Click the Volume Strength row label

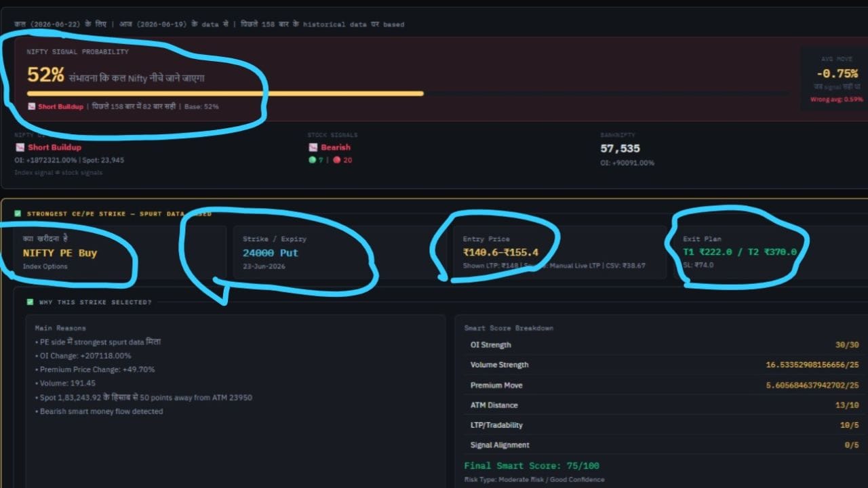[x=499, y=365]
